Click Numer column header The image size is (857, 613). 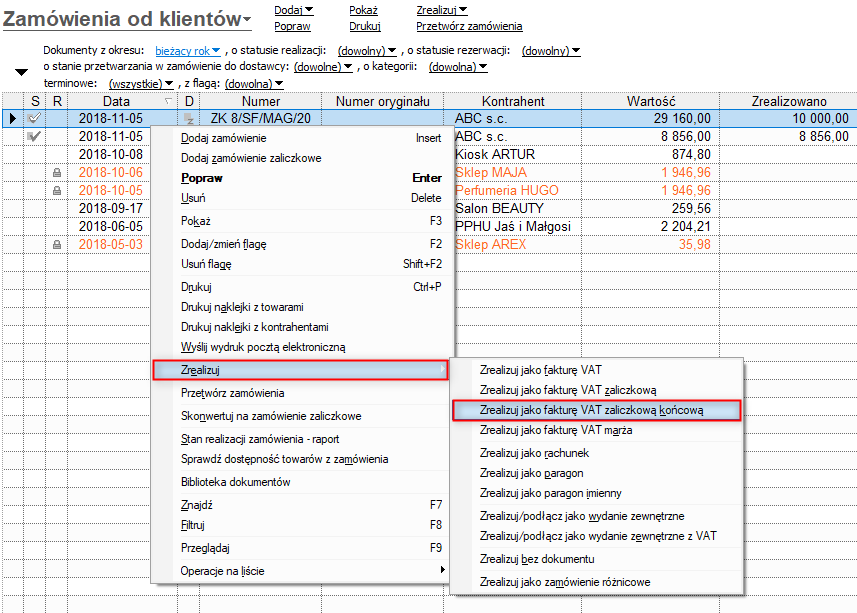click(261, 101)
